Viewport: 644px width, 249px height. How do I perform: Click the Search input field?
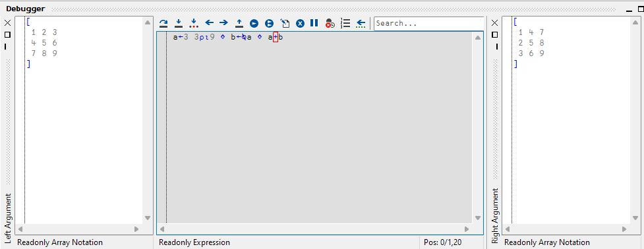click(x=428, y=24)
